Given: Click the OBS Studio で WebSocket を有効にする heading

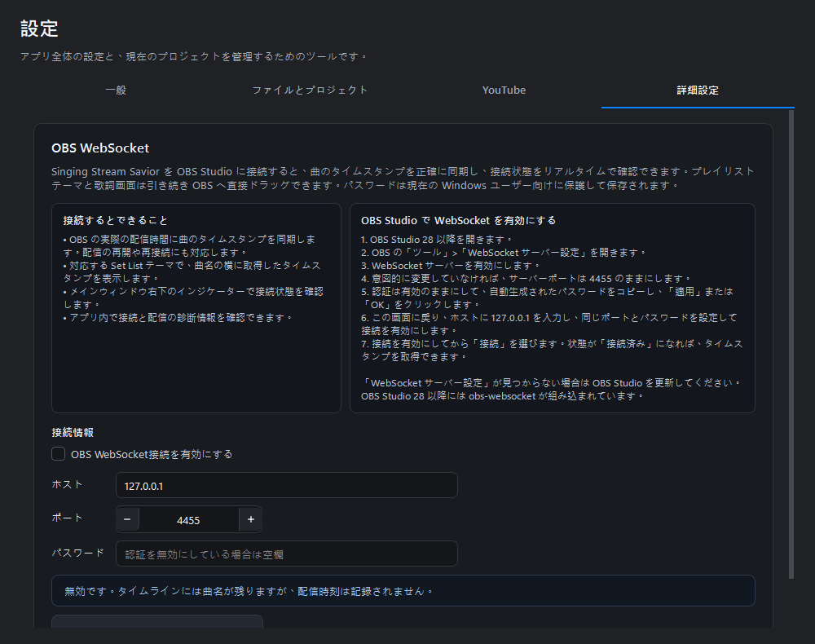Looking at the screenshot, I should [x=458, y=220].
